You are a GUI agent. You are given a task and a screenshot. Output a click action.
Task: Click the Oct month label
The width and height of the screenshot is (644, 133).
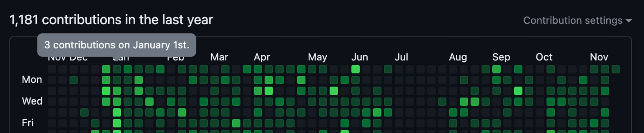pos(544,57)
